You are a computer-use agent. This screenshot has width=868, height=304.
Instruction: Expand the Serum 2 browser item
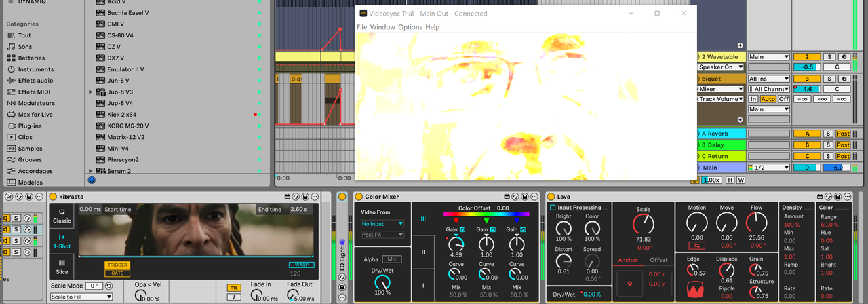coord(91,171)
